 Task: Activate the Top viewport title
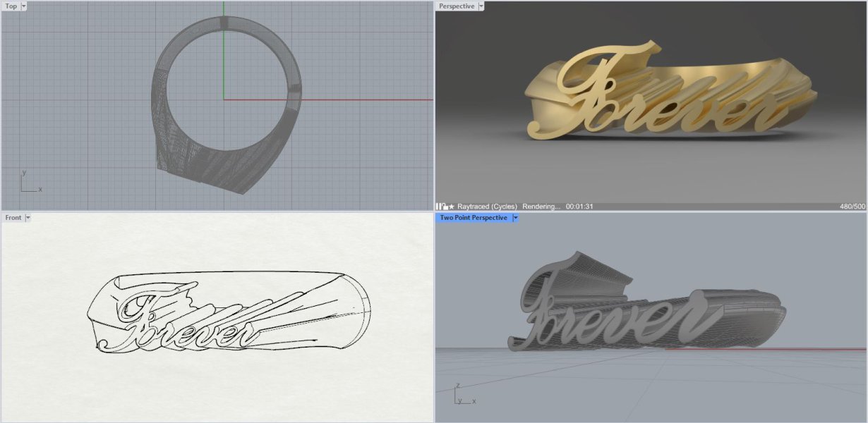point(11,6)
